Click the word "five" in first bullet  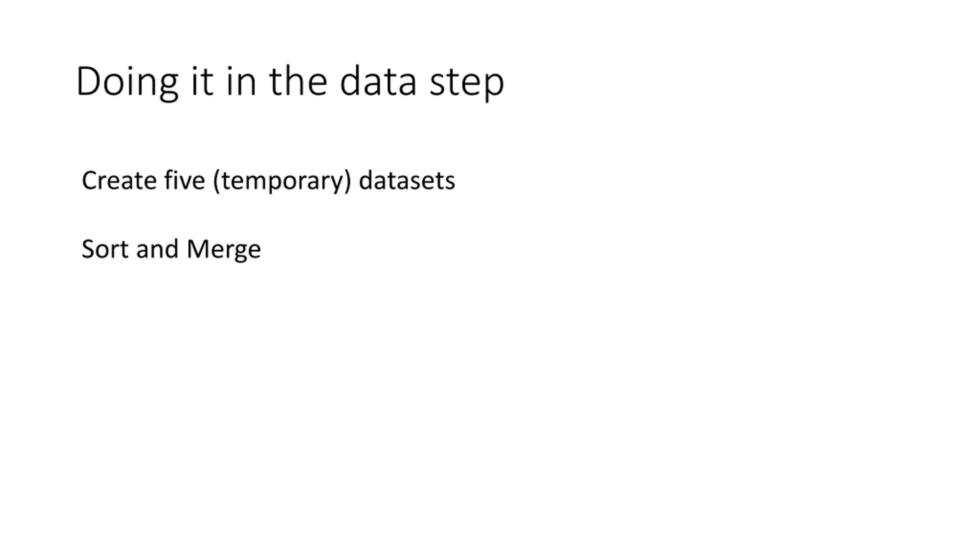[x=185, y=180]
